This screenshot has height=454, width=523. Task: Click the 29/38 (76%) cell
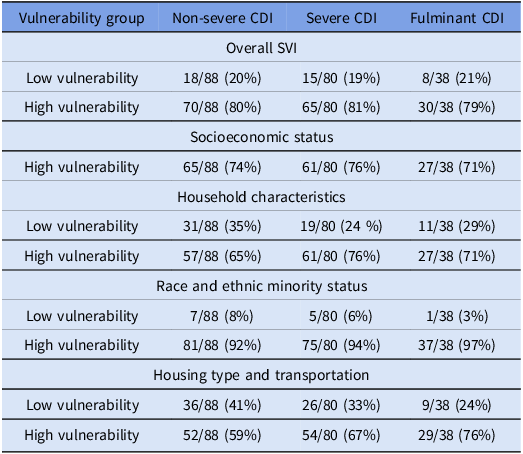[x=457, y=435]
